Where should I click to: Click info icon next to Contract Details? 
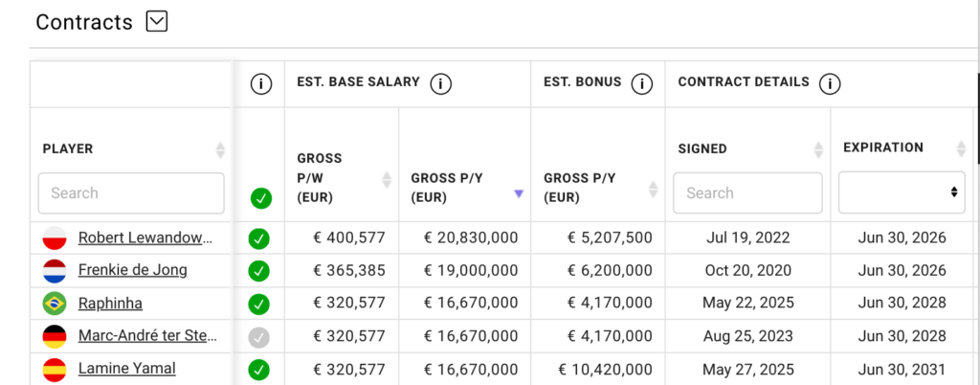tap(830, 83)
